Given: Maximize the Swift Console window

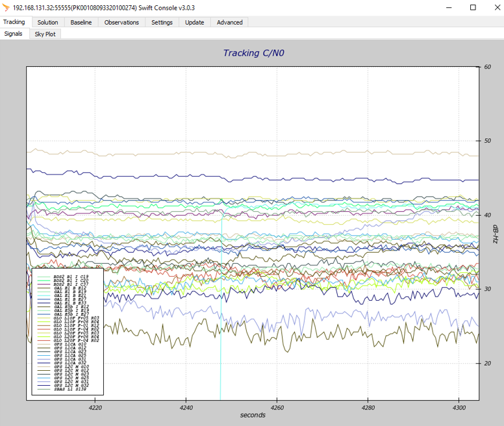Looking at the screenshot, I should tap(473, 7).
